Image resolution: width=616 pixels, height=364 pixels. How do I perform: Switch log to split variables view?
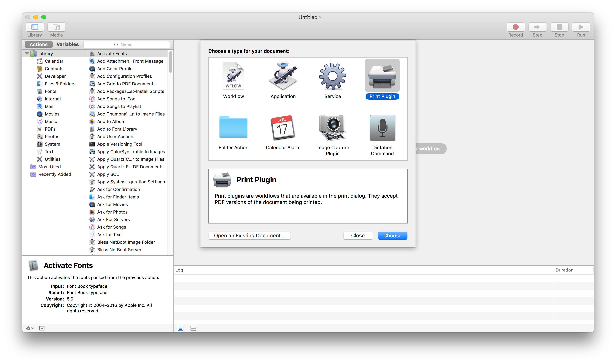coord(193,328)
